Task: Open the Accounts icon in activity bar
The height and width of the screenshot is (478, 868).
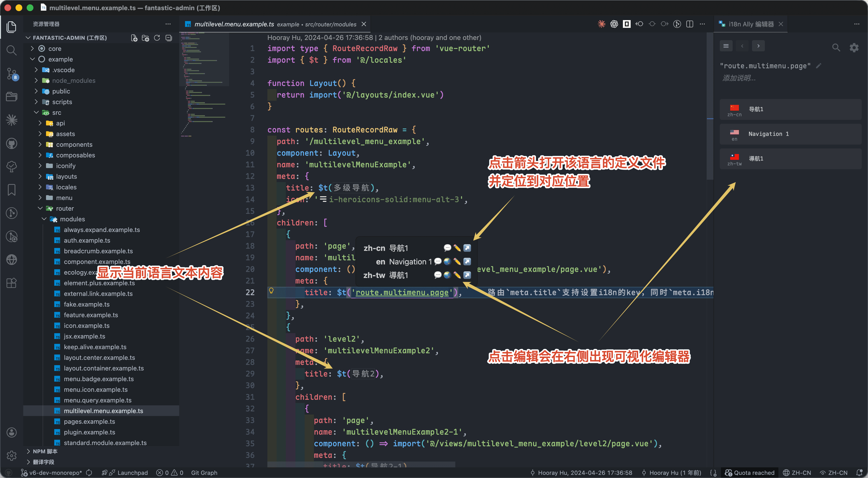Action: pos(11,432)
